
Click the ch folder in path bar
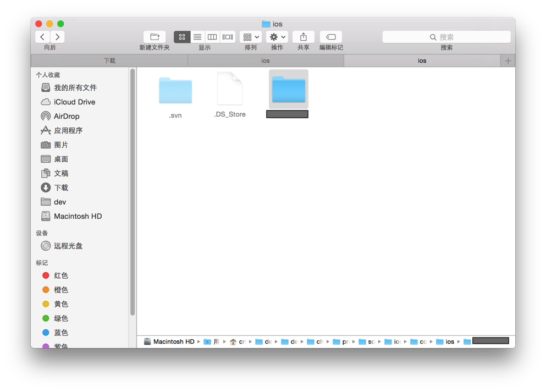(316, 341)
